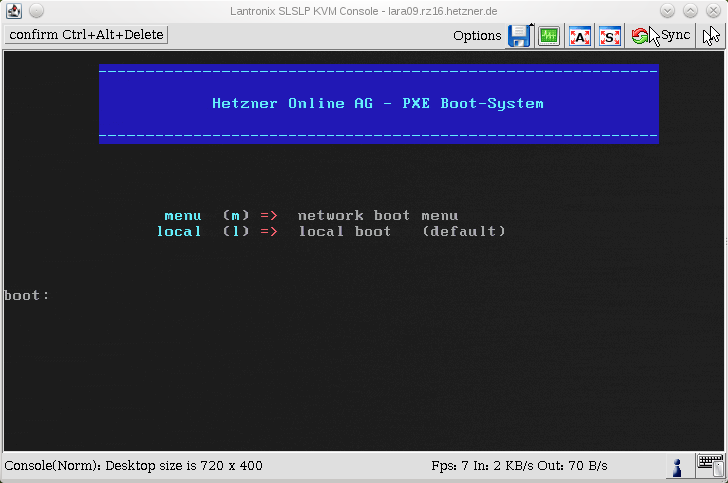Click 'Hetzner Online AG - PXE Boot-System' heading
Screen dimensions: 728x483
(378, 103)
